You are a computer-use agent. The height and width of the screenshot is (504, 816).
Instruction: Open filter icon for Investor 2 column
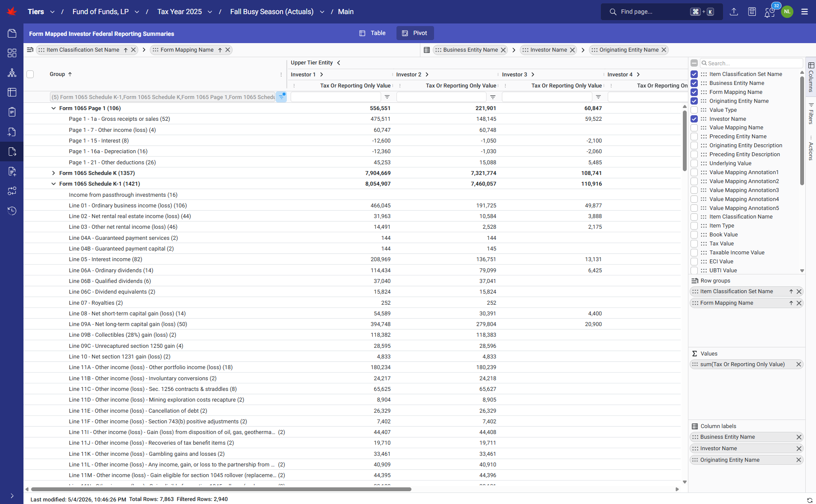coord(493,97)
